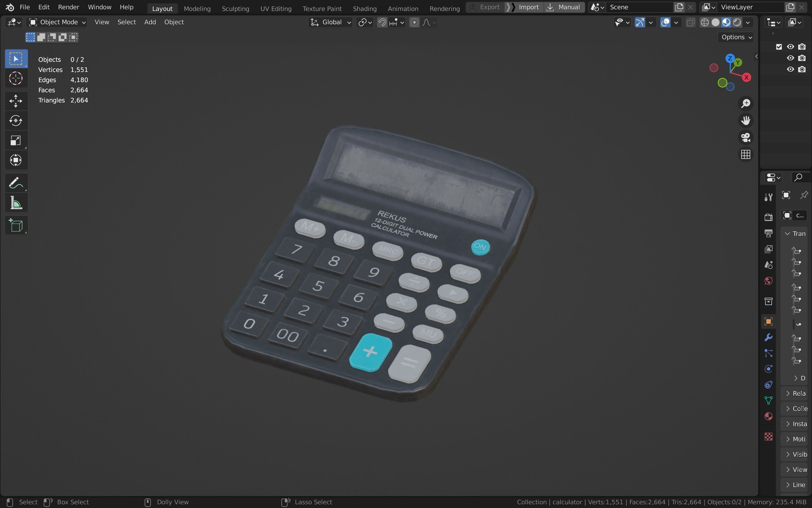812x508 pixels.
Task: Select the Move tool
Action: 16,101
